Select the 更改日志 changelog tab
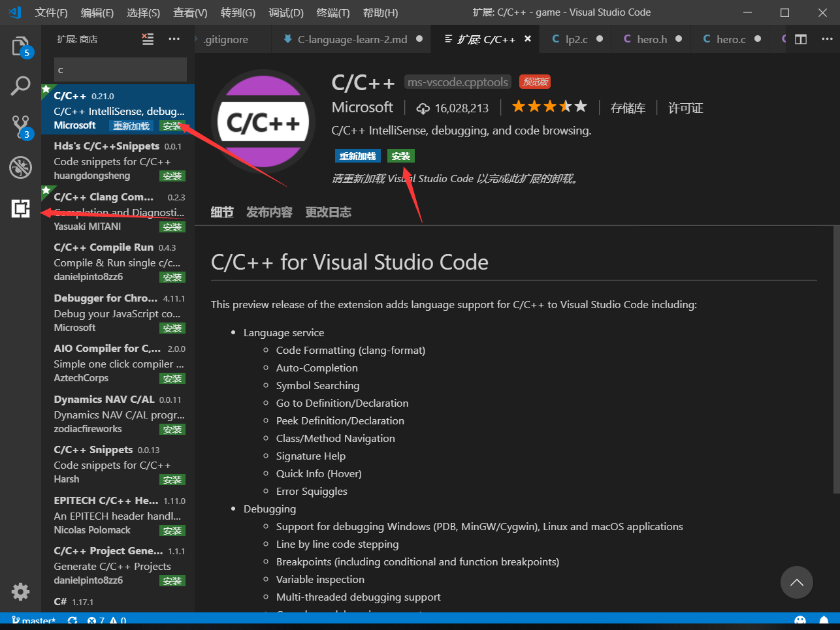This screenshot has width=840, height=630. click(x=328, y=212)
